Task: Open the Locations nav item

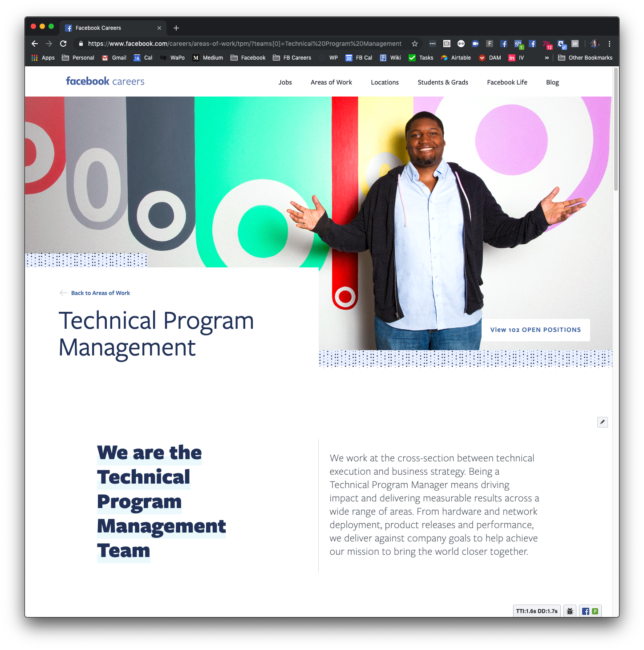Action: coord(385,82)
